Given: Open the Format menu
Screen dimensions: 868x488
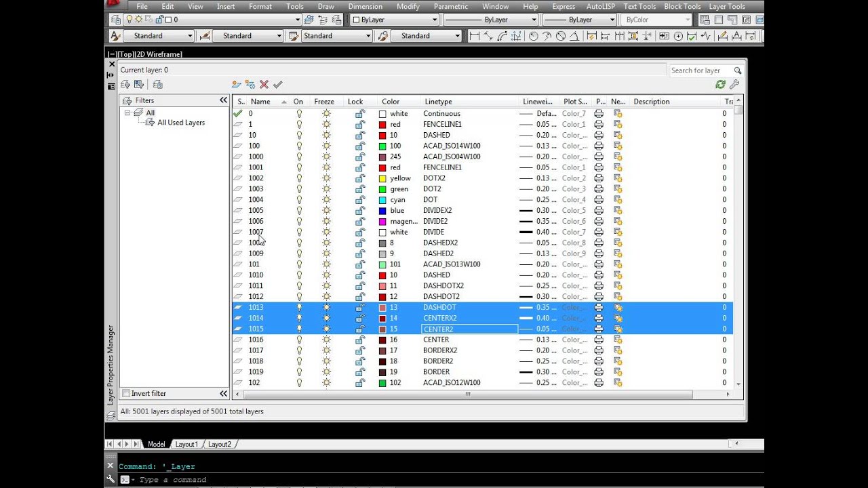Looking at the screenshot, I should (x=260, y=6).
